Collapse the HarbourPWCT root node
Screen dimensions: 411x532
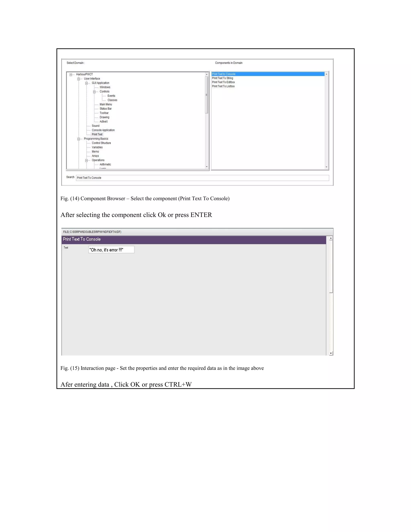[71, 75]
